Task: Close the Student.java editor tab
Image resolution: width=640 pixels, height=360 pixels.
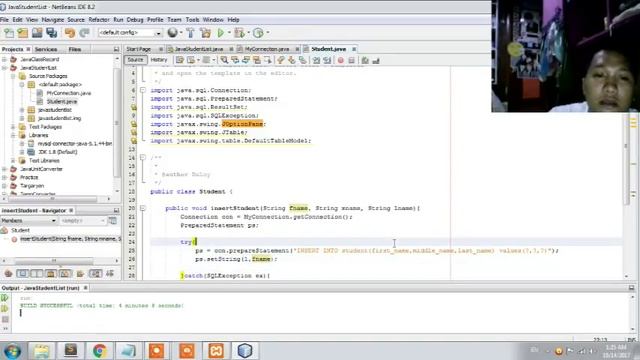Action: [x=354, y=49]
